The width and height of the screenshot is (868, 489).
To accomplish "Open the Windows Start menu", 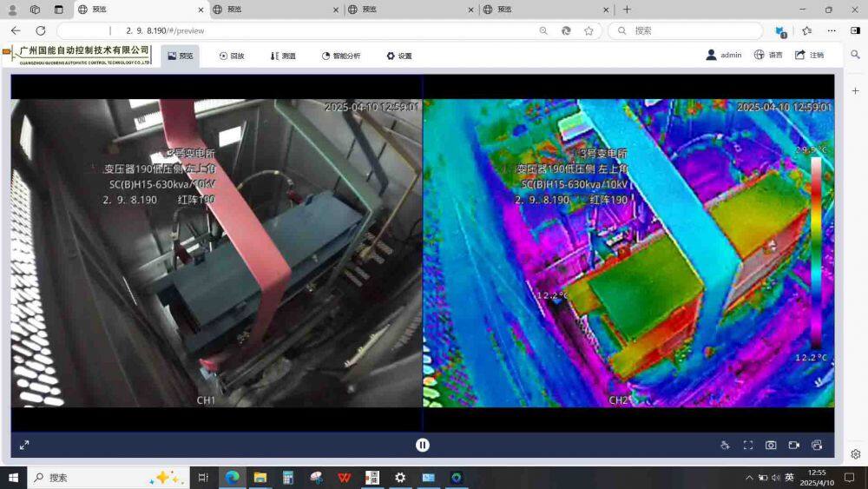I will (x=13, y=478).
